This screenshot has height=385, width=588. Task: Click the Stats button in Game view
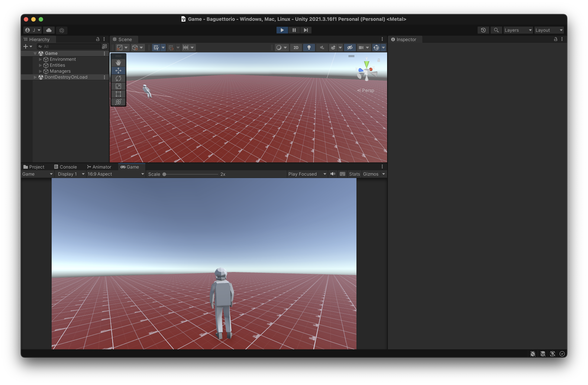coord(354,174)
